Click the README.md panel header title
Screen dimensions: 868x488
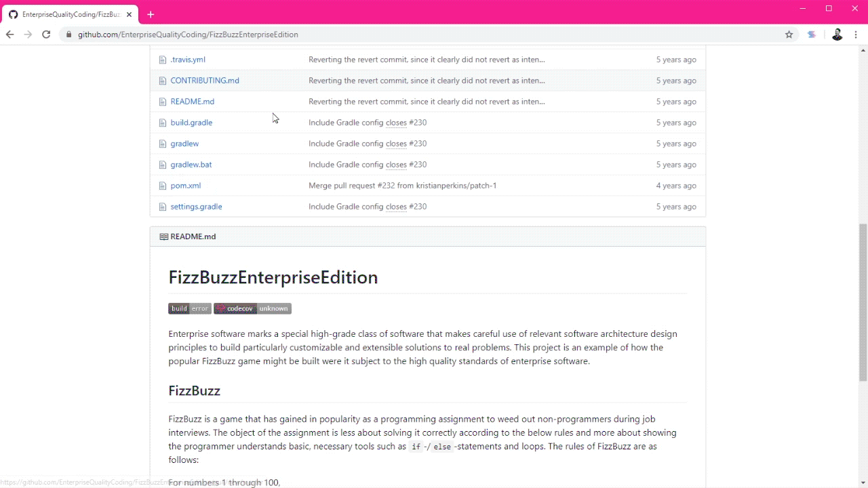tap(193, 237)
